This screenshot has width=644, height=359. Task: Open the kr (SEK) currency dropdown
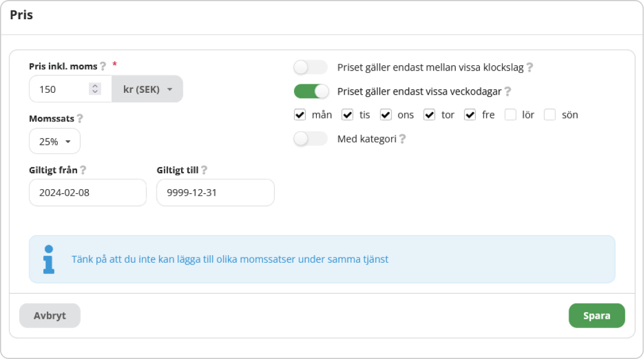147,89
